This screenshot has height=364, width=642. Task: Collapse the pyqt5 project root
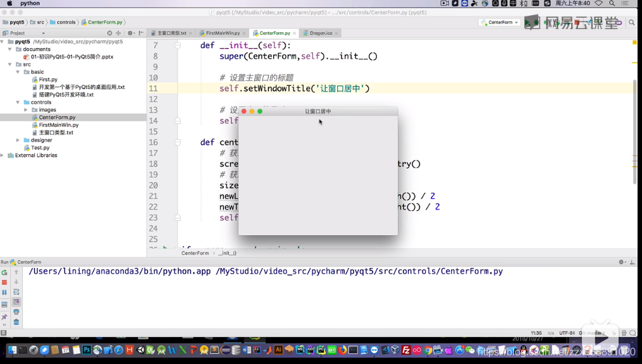(3, 42)
